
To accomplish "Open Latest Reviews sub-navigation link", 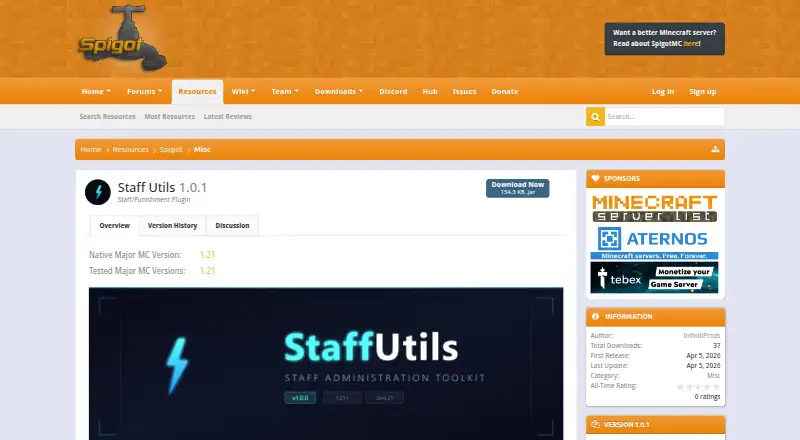I will (228, 116).
